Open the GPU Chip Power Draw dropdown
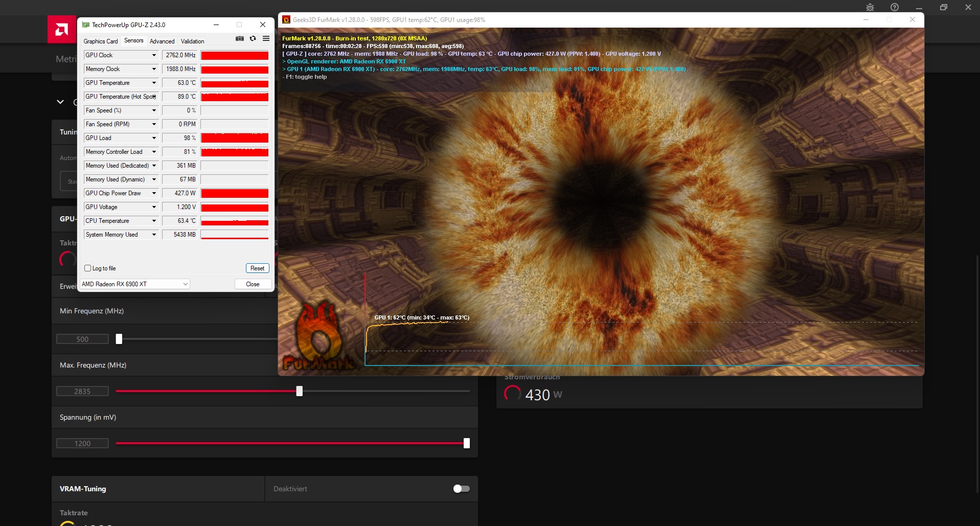This screenshot has width=980, height=526. 153,193
